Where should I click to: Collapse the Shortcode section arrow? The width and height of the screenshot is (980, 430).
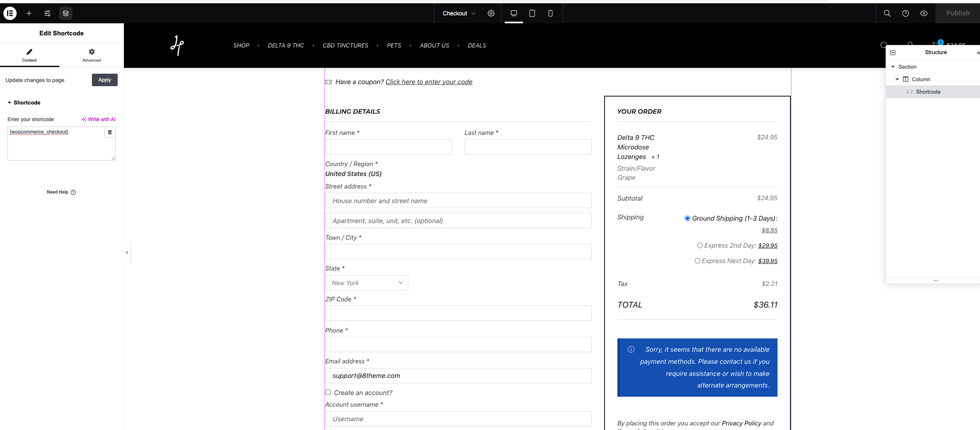[x=10, y=102]
